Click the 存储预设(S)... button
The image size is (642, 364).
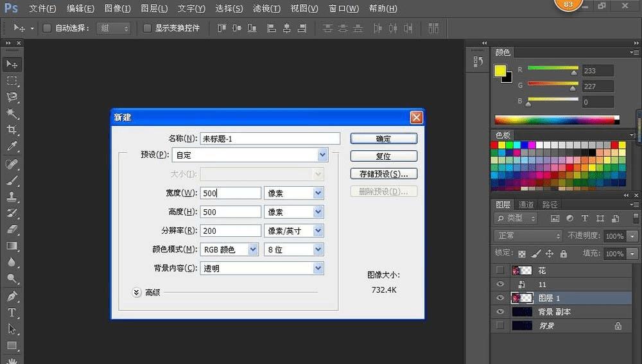[x=383, y=174]
